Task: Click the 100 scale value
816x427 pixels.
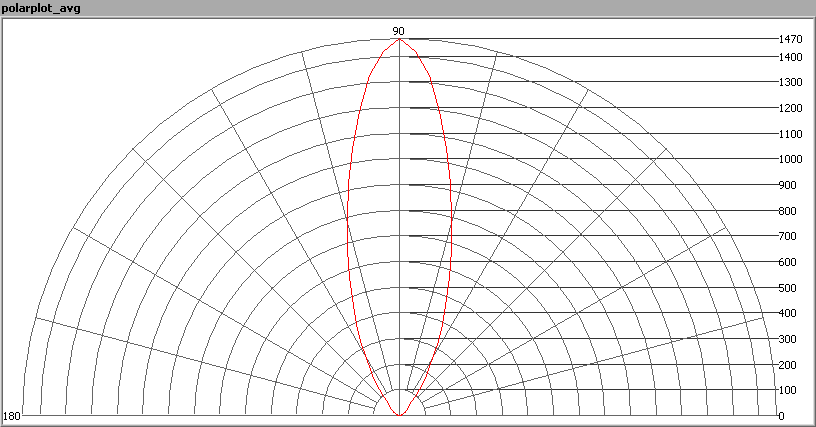Action: click(787, 390)
